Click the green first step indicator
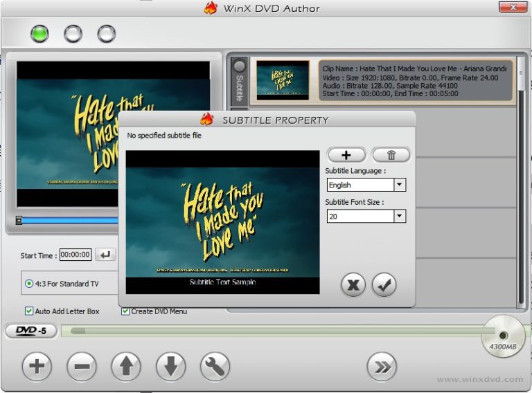Viewport: 532px width, 393px height. pos(39,34)
